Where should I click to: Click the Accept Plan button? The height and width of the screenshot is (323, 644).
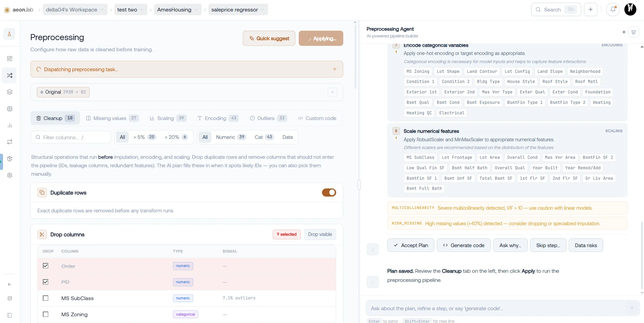(x=411, y=245)
